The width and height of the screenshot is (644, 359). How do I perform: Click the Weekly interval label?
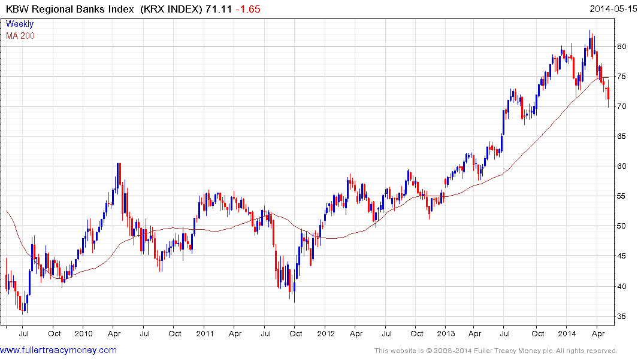(x=20, y=24)
